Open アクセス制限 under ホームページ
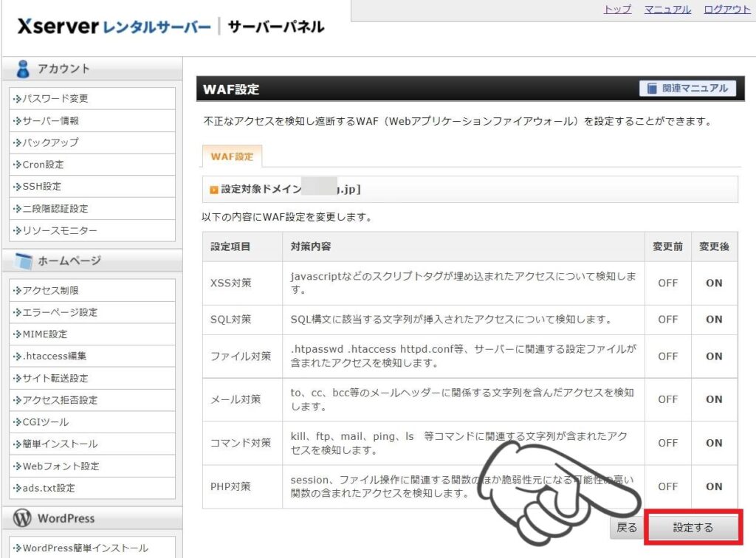This screenshot has width=756, height=558. [x=50, y=290]
